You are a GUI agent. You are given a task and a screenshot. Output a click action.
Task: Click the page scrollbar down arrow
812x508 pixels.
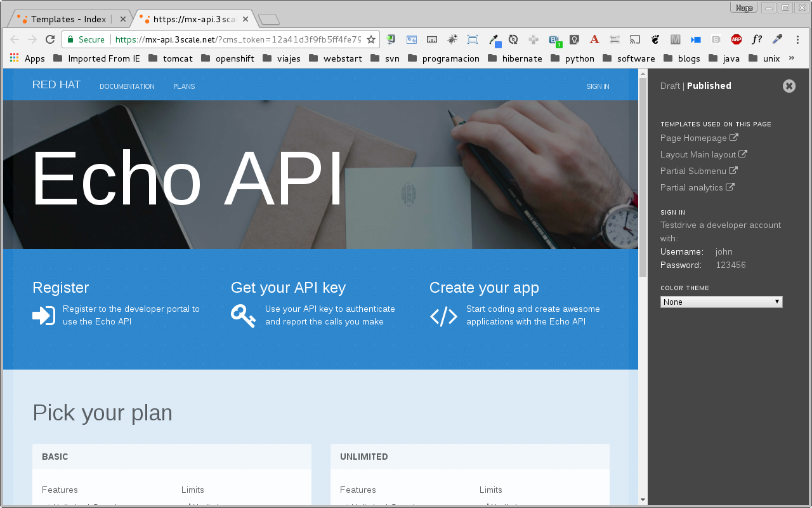tap(643, 500)
